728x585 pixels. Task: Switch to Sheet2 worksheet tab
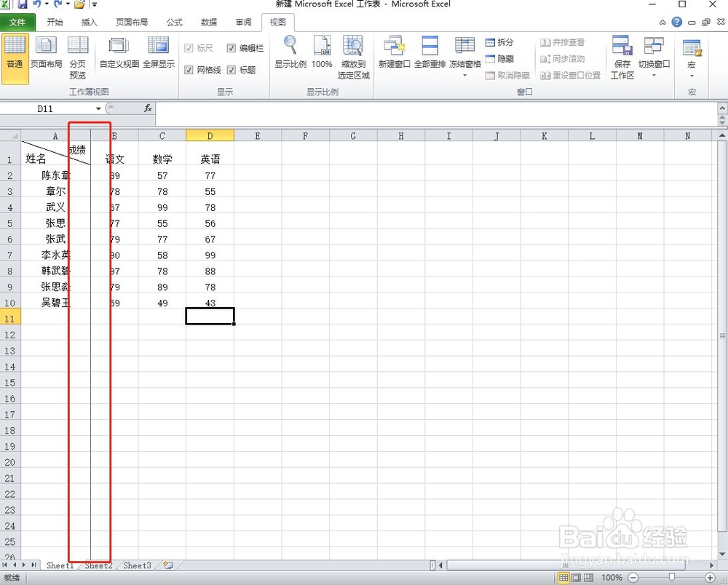pos(98,565)
